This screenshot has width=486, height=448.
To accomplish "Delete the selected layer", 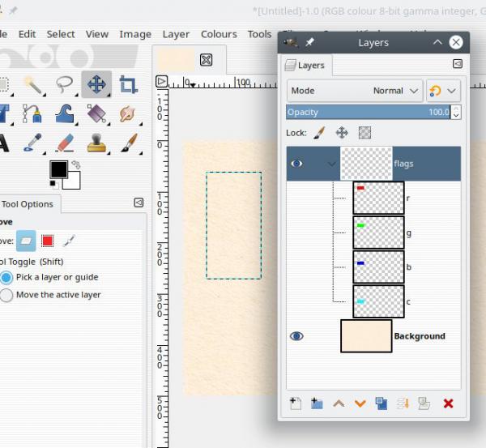I will pos(448,403).
